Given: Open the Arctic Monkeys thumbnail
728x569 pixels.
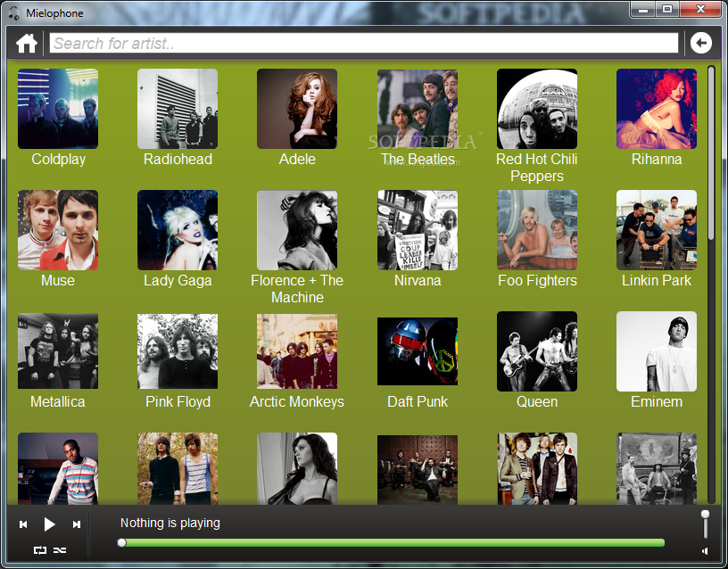Looking at the screenshot, I should [x=297, y=351].
